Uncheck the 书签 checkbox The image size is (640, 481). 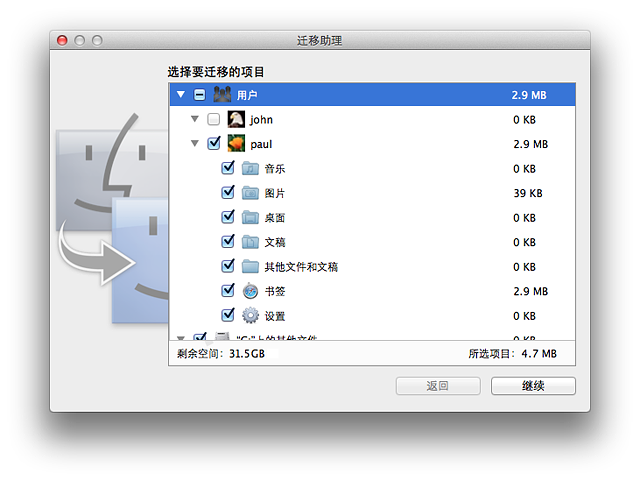228,290
